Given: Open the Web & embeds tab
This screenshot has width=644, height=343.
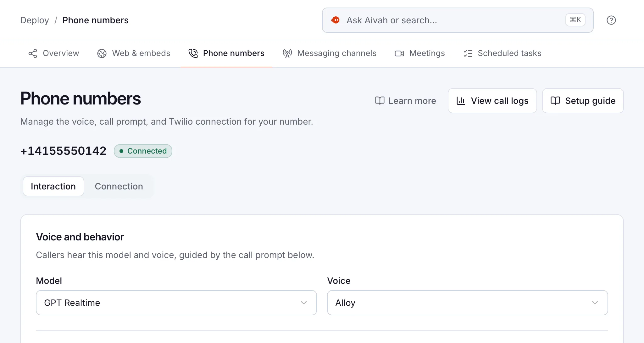Looking at the screenshot, I should pos(134,53).
